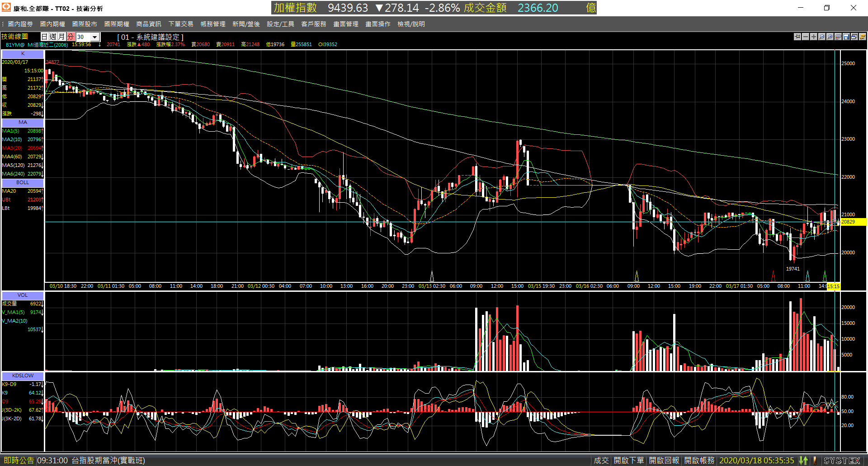Image resolution: width=868 pixels, height=466 pixels.
Task: Click the 即時公告 label
Action: pyautogui.click(x=19, y=461)
